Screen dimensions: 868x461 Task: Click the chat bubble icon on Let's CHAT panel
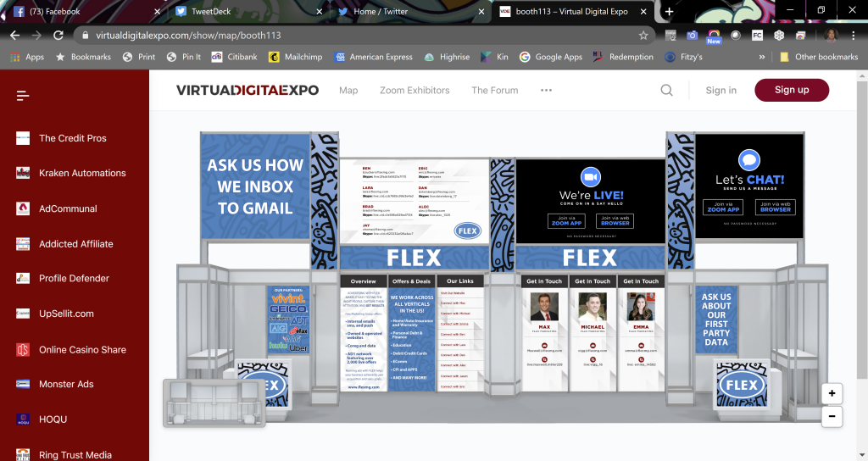click(x=749, y=160)
